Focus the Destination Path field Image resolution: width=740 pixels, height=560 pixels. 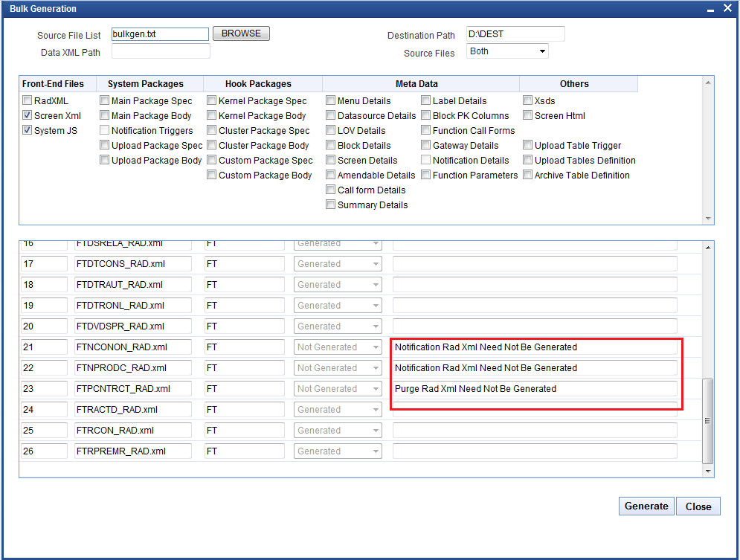(x=515, y=34)
